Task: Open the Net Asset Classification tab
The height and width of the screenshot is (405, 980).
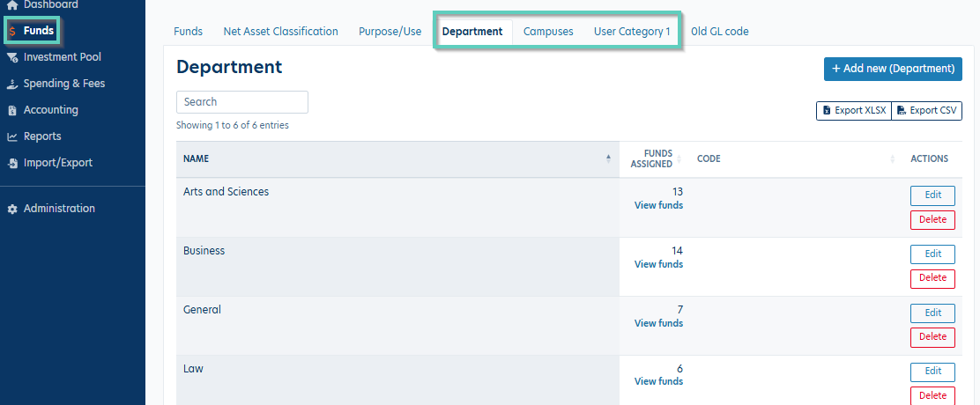Action: click(x=280, y=32)
